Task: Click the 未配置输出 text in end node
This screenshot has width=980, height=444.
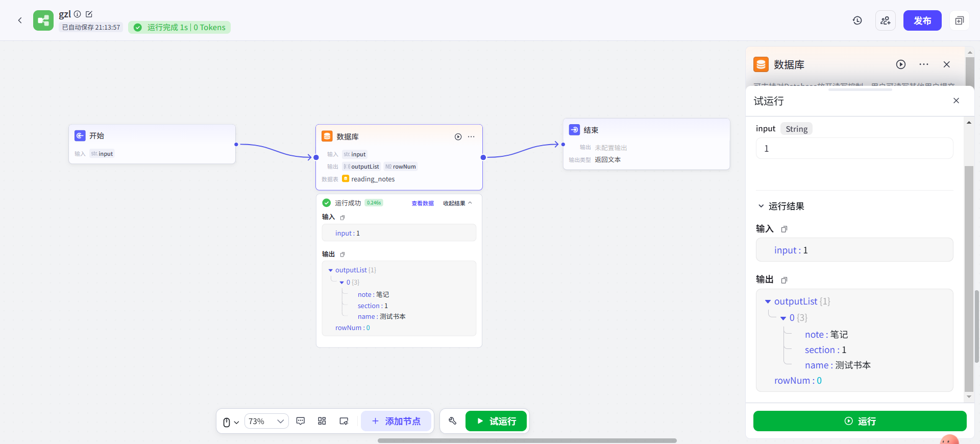Action: pos(610,148)
